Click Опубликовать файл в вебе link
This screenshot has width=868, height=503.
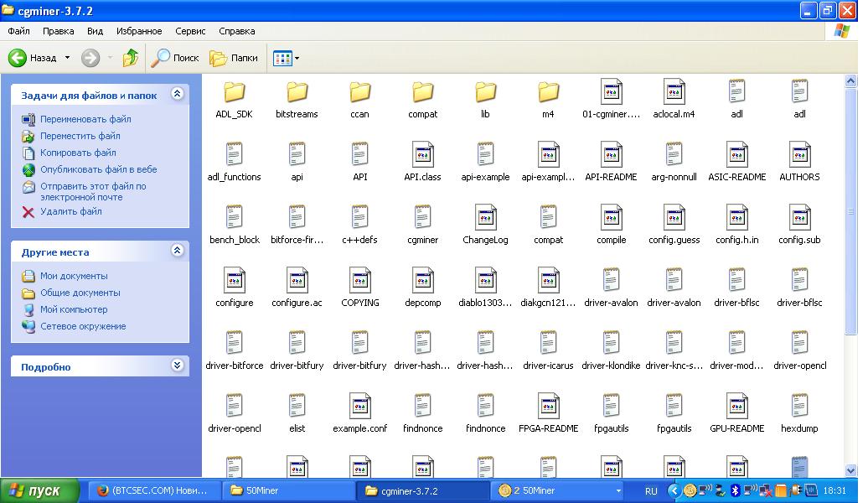(99, 169)
